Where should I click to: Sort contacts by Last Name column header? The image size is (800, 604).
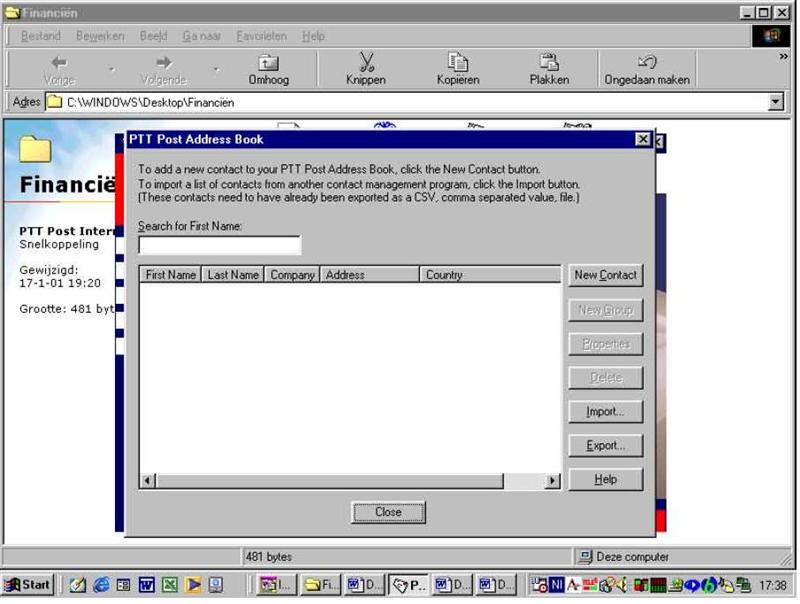tap(233, 275)
